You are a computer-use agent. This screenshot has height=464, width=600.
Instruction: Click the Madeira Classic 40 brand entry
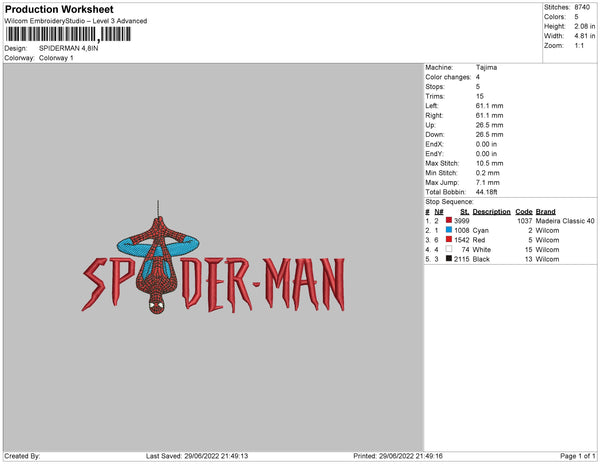click(565, 221)
